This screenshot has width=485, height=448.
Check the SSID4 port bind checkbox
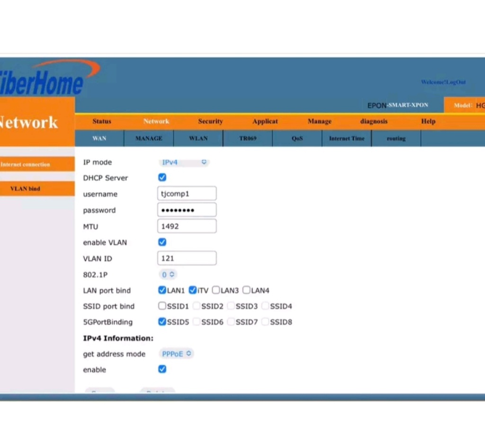265,306
